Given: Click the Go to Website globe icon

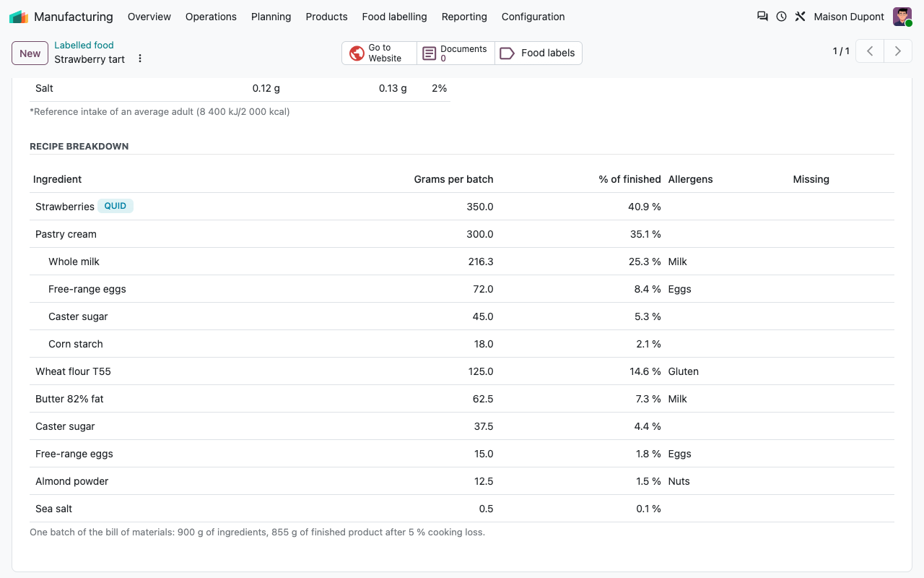Looking at the screenshot, I should point(357,53).
